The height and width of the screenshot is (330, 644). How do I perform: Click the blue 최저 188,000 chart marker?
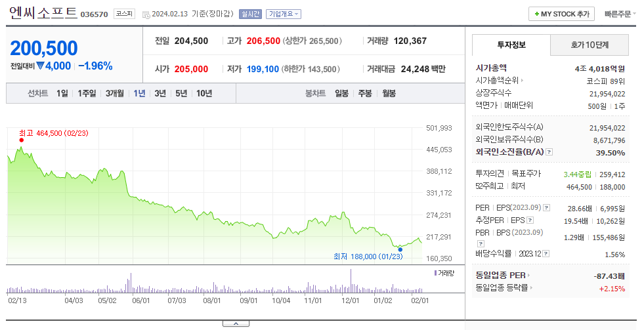coord(400,249)
